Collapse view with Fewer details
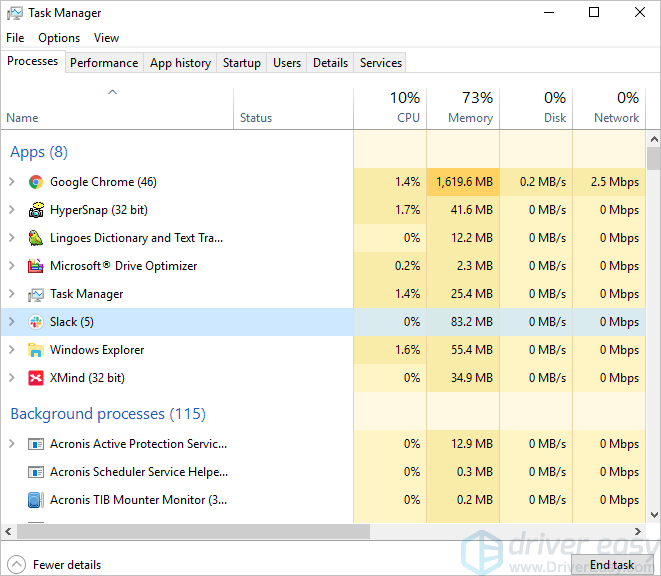Image resolution: width=661 pixels, height=576 pixels. 56,564
